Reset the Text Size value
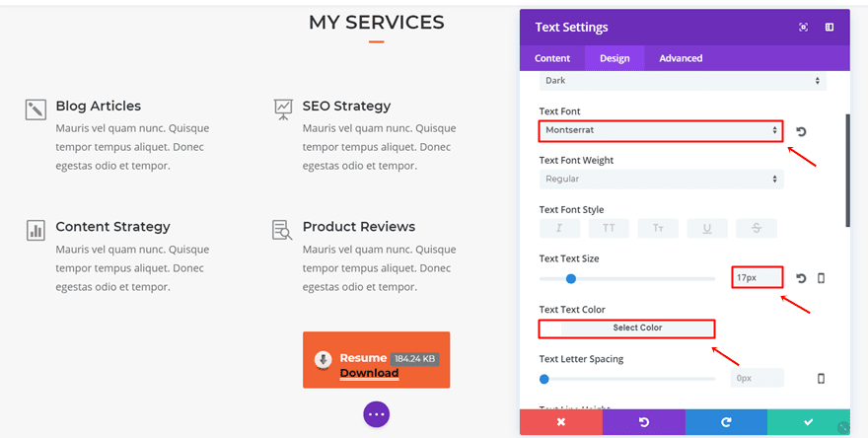Screen dimensions: 868x438 tap(801, 278)
